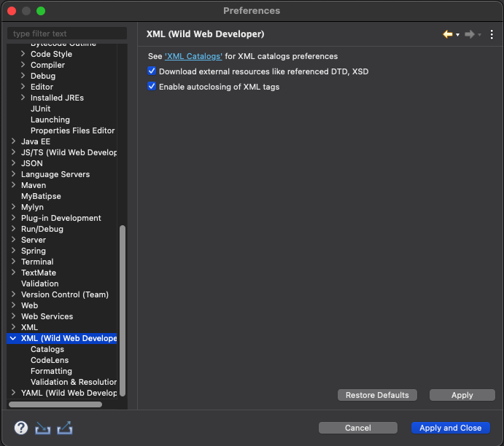504x446 pixels.
Task: Open the back history dropdown arrow
Action: coord(457,34)
